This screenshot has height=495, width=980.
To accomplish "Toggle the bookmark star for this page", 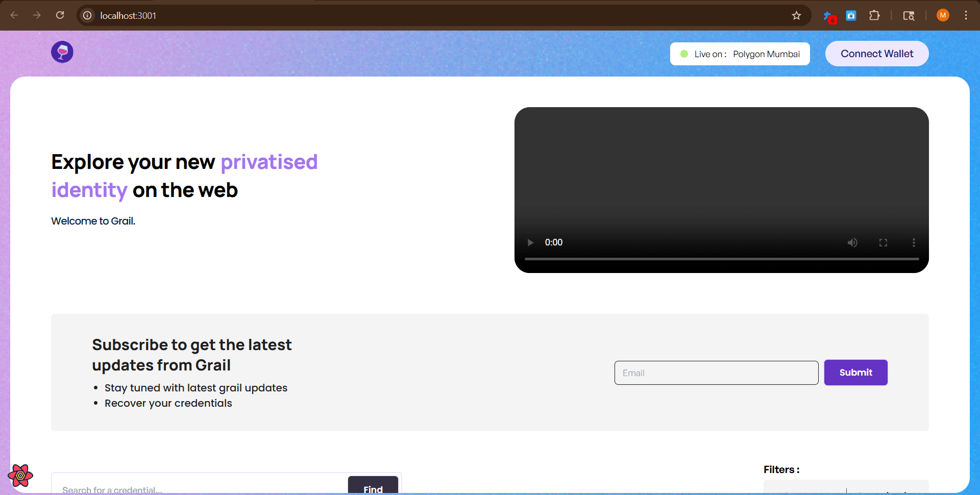I will [797, 15].
